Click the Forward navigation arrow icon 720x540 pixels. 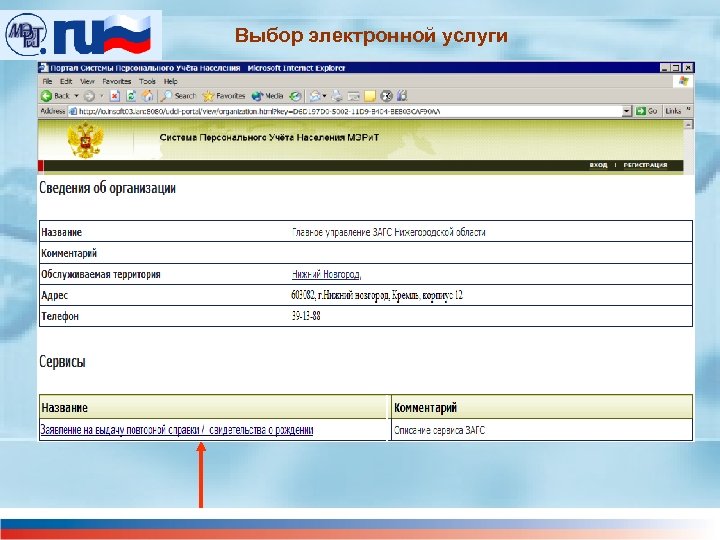[x=90, y=96]
